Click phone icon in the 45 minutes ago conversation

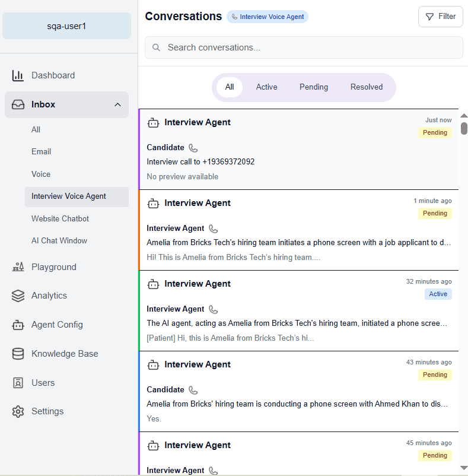214,471
